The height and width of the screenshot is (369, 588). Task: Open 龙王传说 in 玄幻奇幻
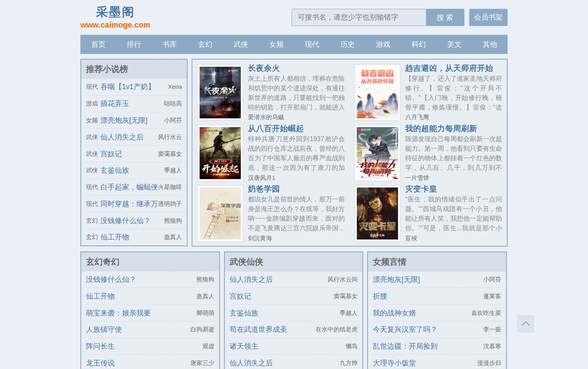coord(100,363)
